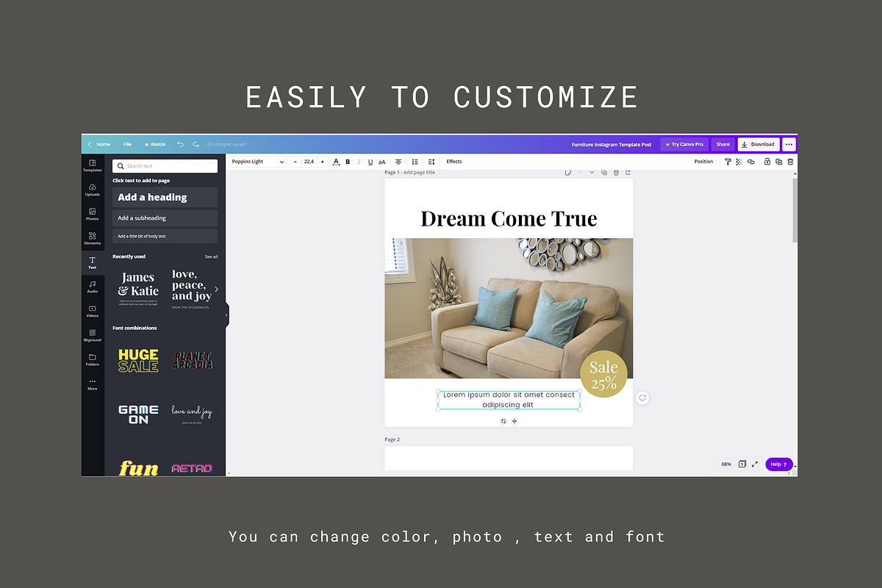This screenshot has height=588, width=882.
Task: Toggle italic formatting
Action: (359, 162)
